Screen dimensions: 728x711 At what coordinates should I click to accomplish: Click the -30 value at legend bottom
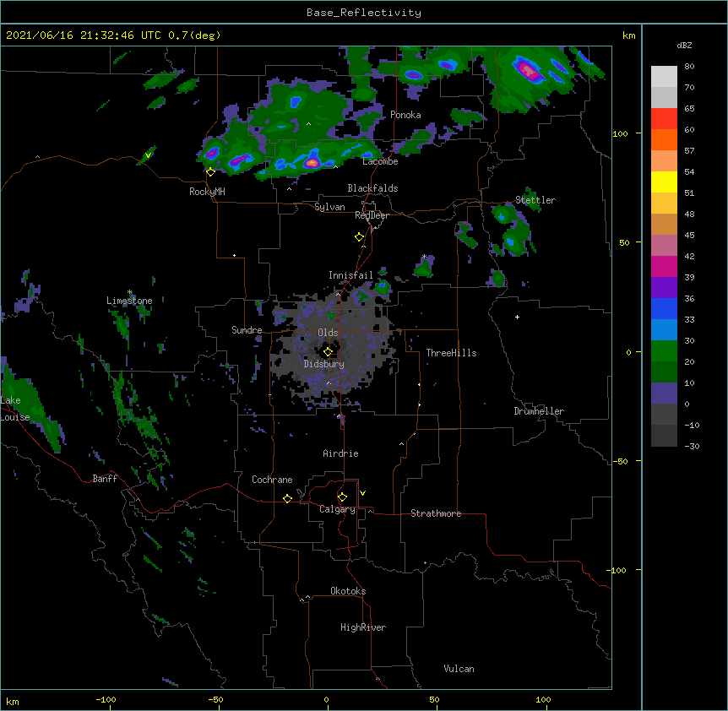pyautogui.click(x=692, y=447)
